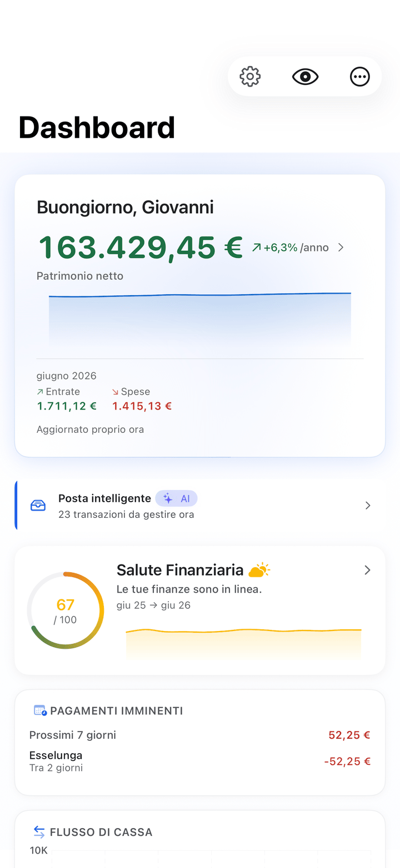Tap the sun-and-cloud weather icon
The image size is (400, 868).
pos(259,570)
